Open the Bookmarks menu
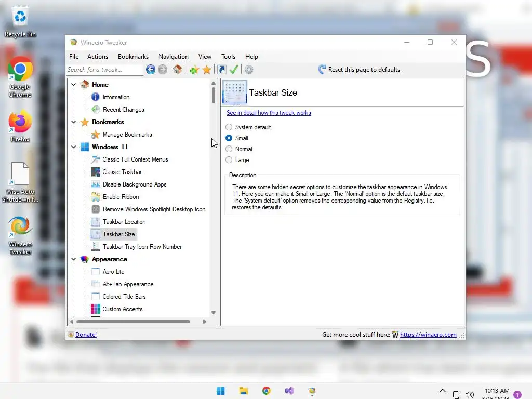This screenshot has width=532, height=399. 133,57
